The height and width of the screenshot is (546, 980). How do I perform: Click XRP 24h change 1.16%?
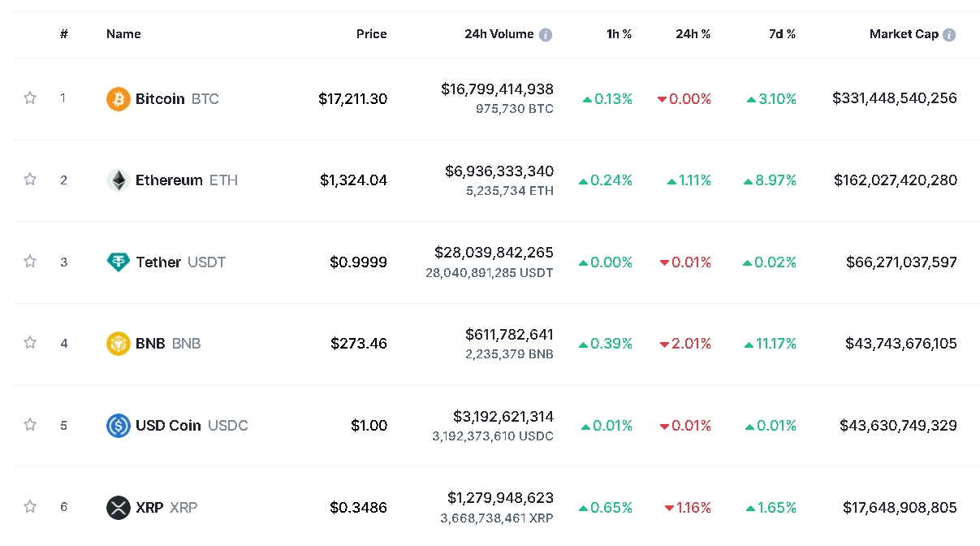click(x=688, y=508)
